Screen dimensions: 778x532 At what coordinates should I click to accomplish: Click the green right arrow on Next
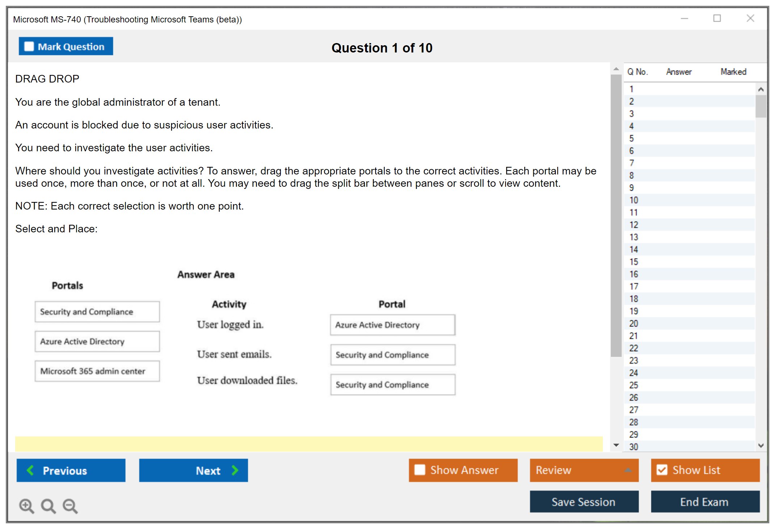[x=235, y=470]
